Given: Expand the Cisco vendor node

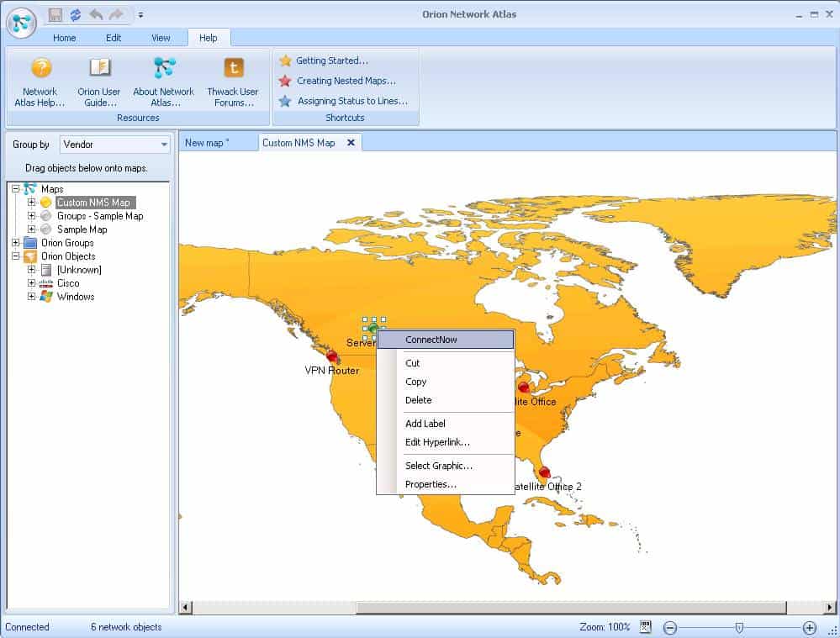Looking at the screenshot, I should [x=32, y=282].
